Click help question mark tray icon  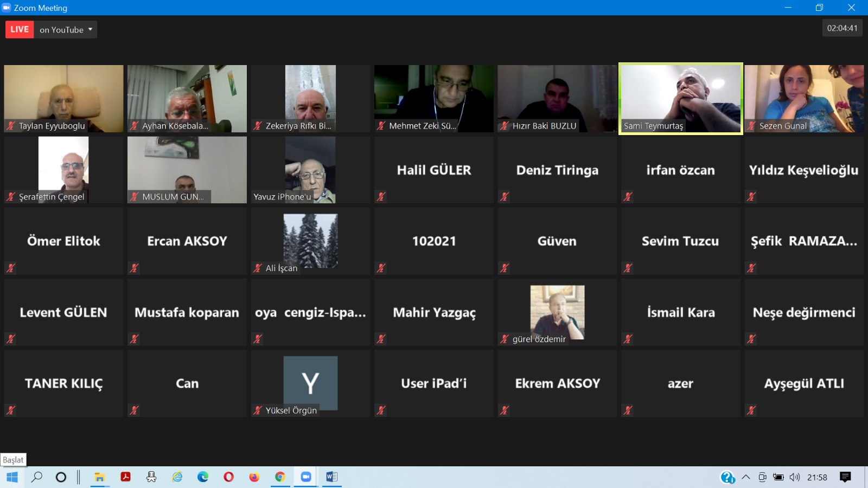pos(727,477)
